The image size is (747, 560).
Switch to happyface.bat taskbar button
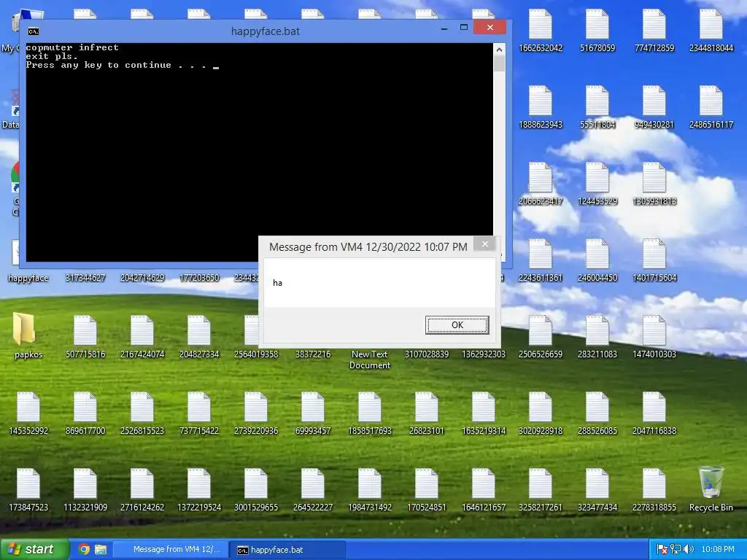pyautogui.click(x=287, y=550)
